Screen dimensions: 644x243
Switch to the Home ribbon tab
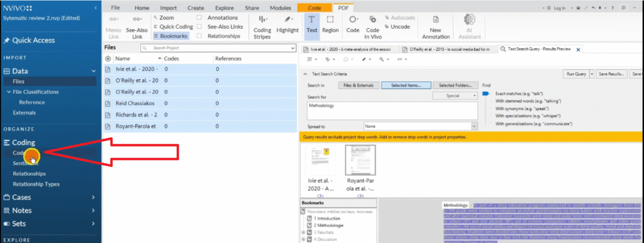click(x=142, y=8)
